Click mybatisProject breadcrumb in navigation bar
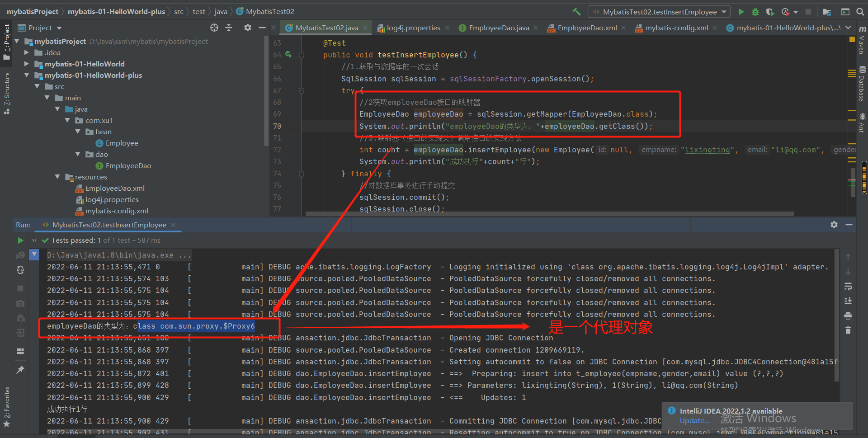 click(x=33, y=12)
